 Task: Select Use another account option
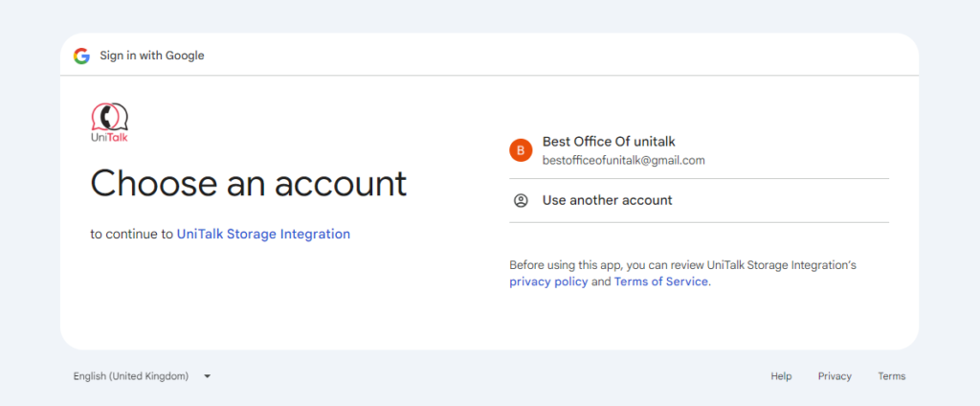coord(607,200)
